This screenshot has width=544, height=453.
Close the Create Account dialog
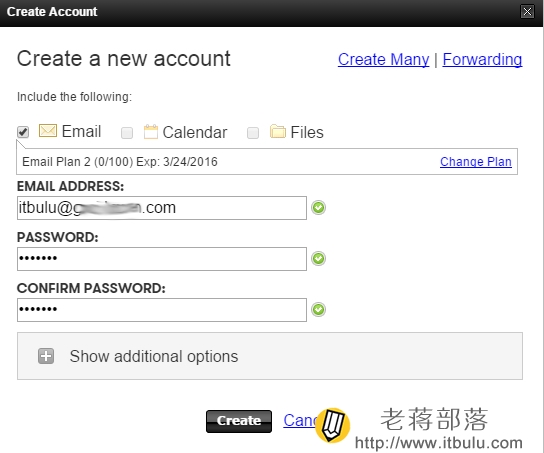pyautogui.click(x=527, y=11)
